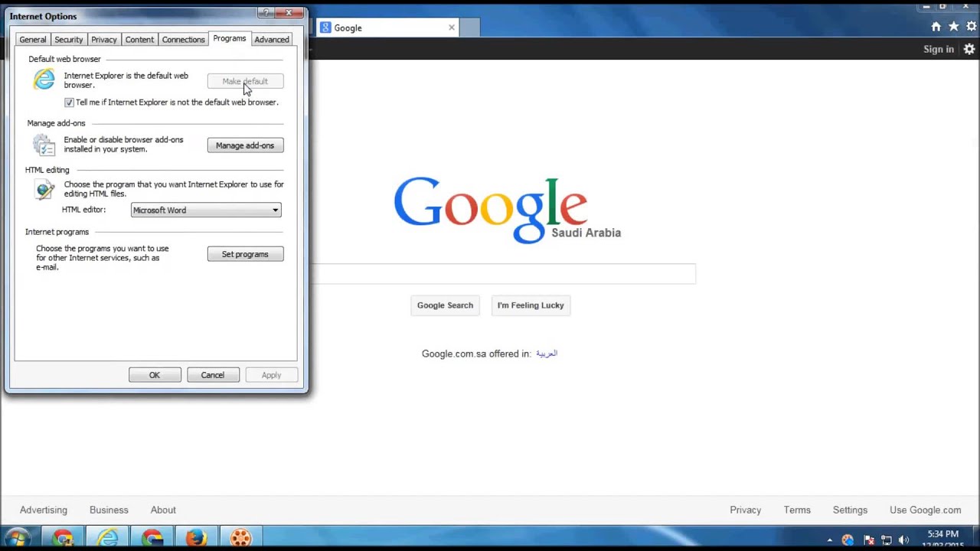Click the Set programs button
The width and height of the screenshot is (980, 551).
245,254
